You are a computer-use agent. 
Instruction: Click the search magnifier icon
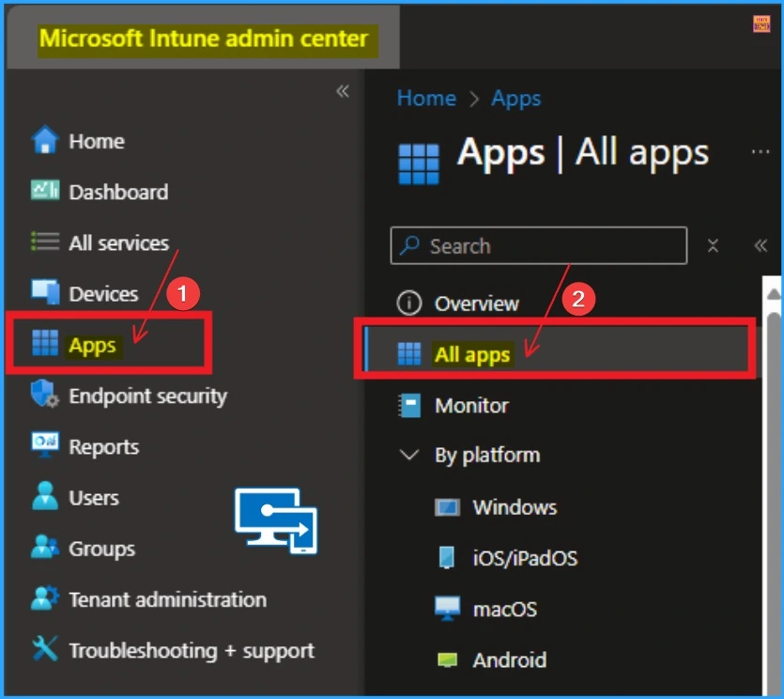click(x=410, y=245)
